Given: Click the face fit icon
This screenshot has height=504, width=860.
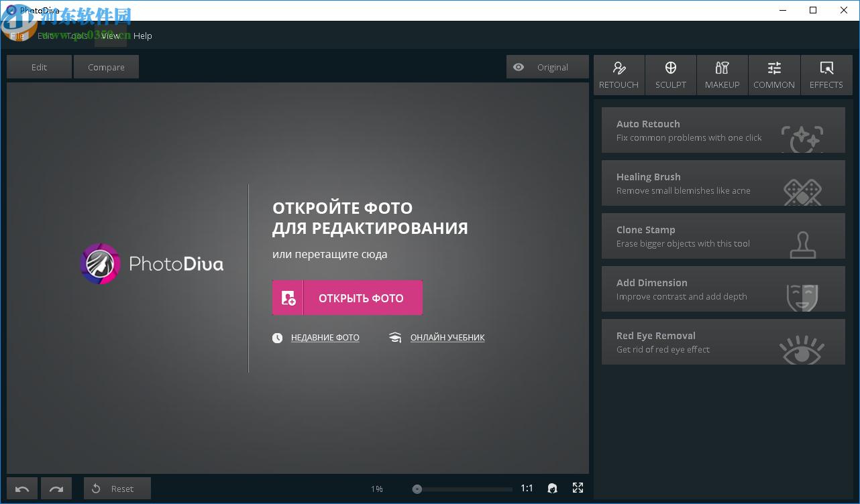Looking at the screenshot, I should point(552,489).
